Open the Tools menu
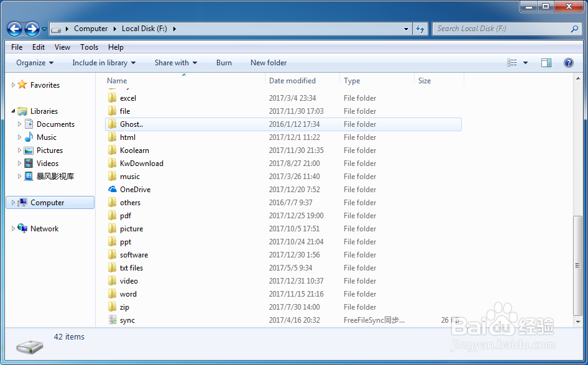The height and width of the screenshot is (365, 588). point(90,47)
